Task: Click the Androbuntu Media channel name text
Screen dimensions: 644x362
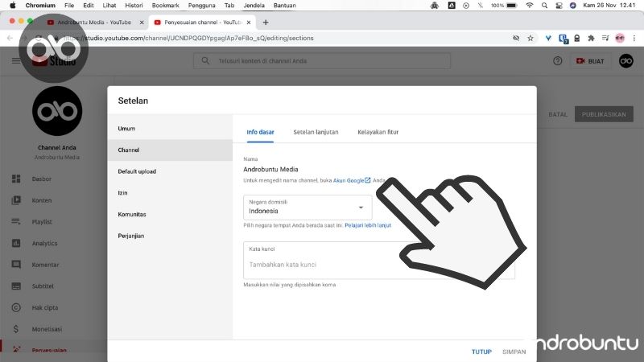Action: coord(270,169)
